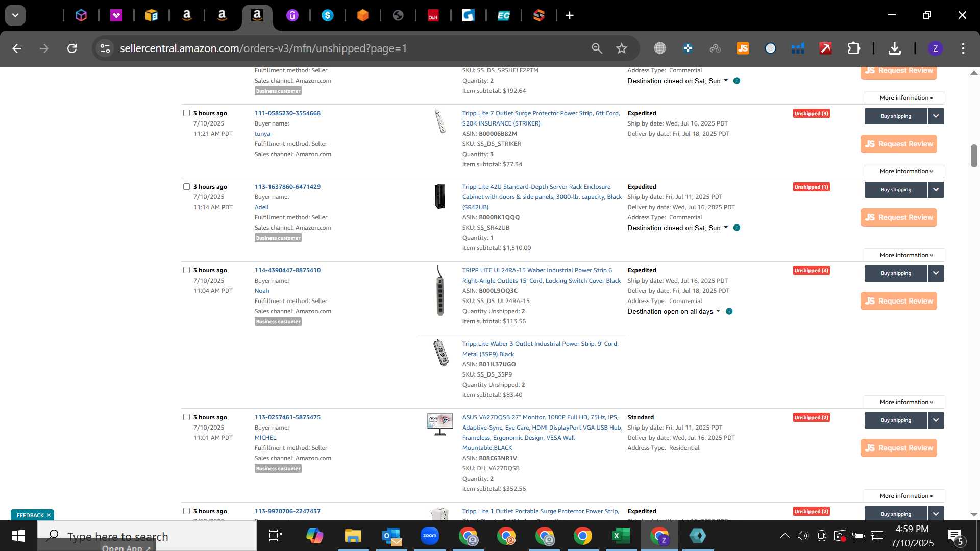Expand Buy shipping dropdown arrow for MICHEL's order
The width and height of the screenshot is (980, 551).
click(x=936, y=420)
